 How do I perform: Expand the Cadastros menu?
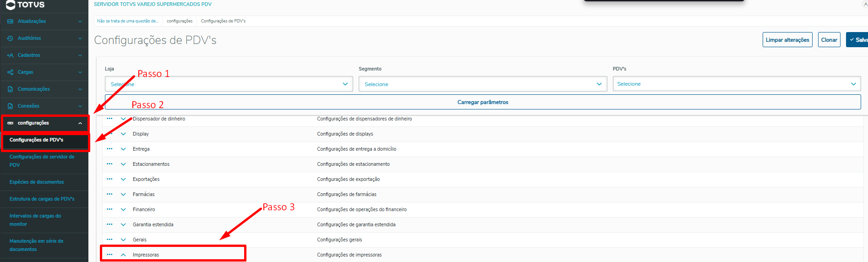click(80, 55)
